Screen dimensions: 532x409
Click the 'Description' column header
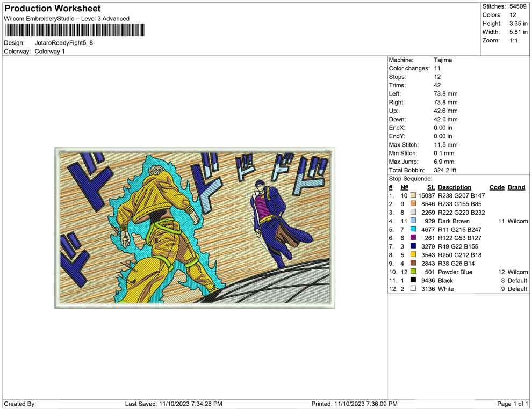455,187
